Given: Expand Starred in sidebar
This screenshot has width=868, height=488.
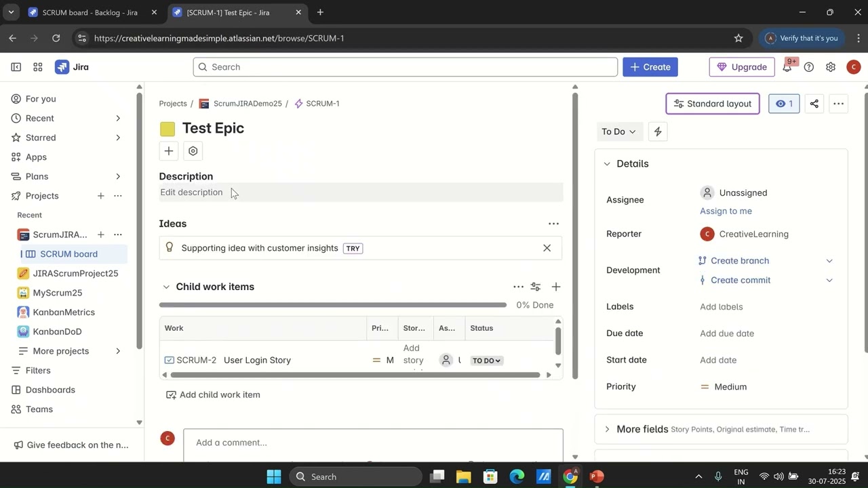Looking at the screenshot, I should [118, 138].
